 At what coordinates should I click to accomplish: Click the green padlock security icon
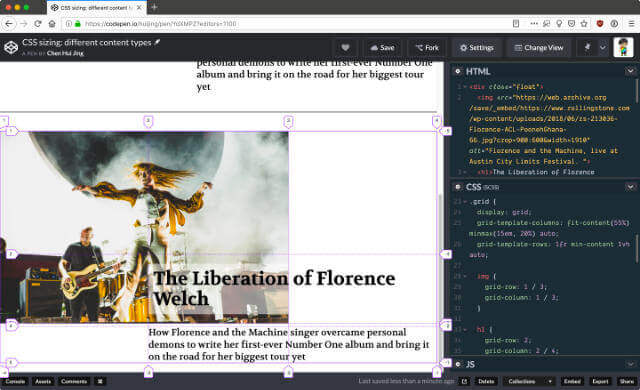coord(78,24)
